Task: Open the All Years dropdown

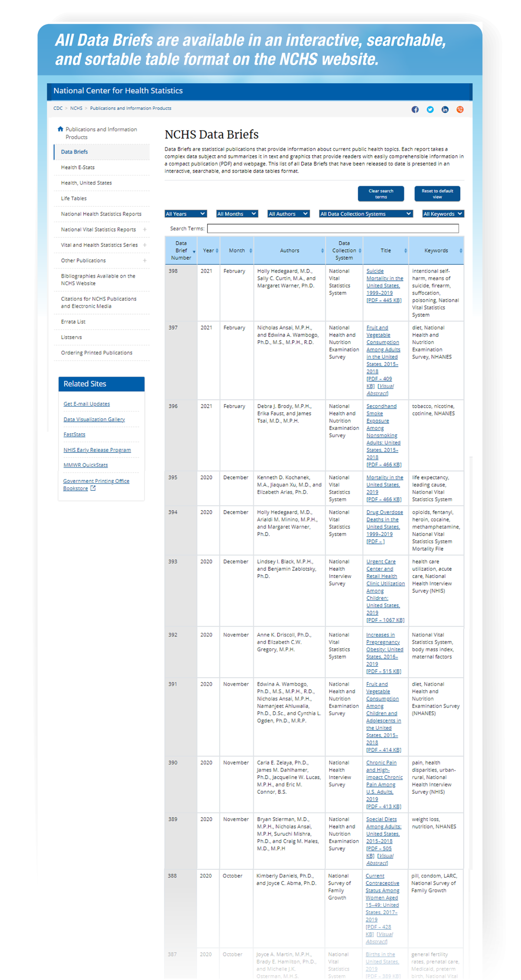Action: click(x=186, y=214)
